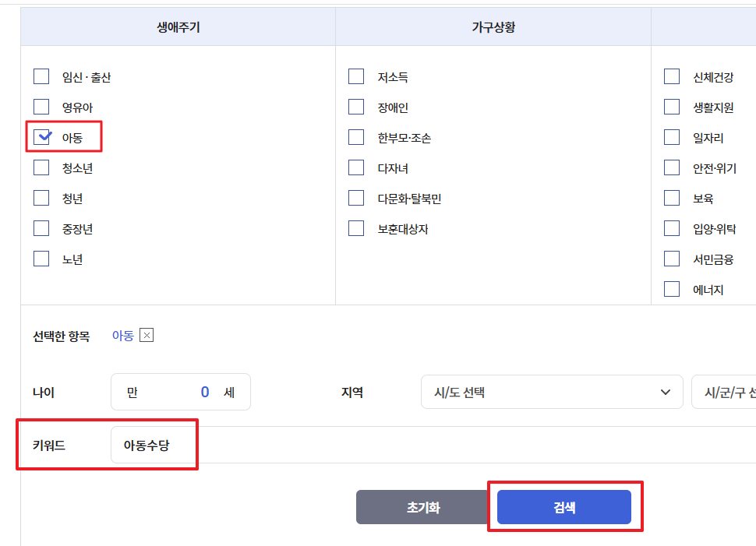Tick the 보육 checkbox

pyautogui.click(x=672, y=198)
